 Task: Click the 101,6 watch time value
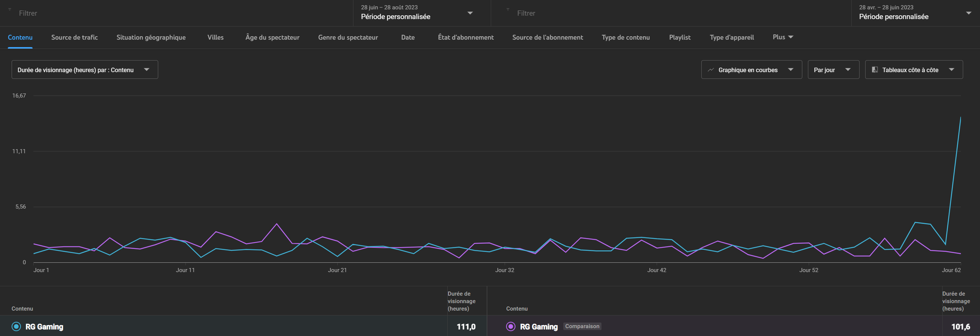pos(961,327)
